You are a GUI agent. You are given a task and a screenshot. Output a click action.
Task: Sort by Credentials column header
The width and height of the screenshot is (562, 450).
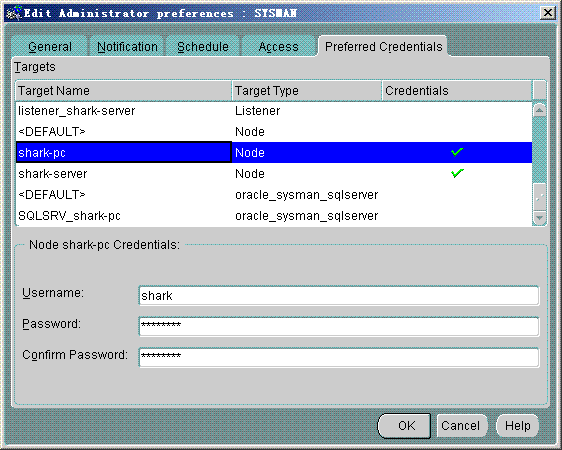[457, 91]
